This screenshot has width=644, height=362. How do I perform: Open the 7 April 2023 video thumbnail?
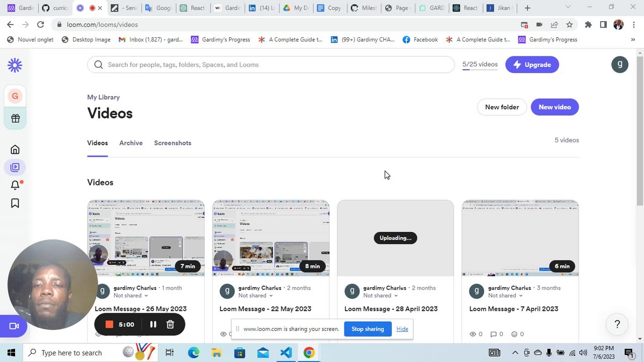(520, 238)
